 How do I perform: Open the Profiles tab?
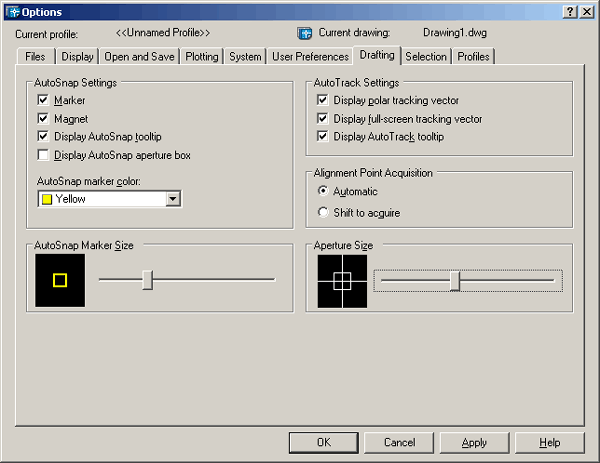(473, 57)
